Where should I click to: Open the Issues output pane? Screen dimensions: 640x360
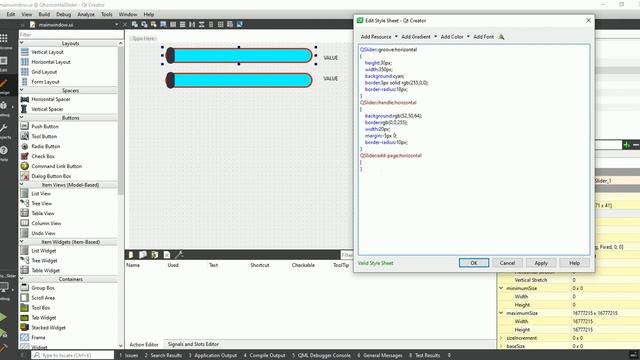click(129, 356)
